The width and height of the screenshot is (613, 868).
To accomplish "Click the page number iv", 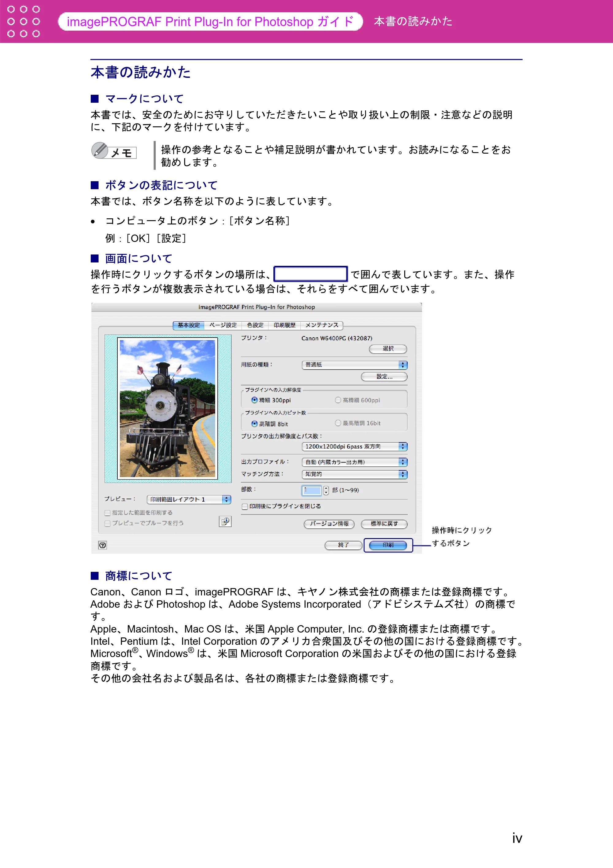I will pos(517,838).
